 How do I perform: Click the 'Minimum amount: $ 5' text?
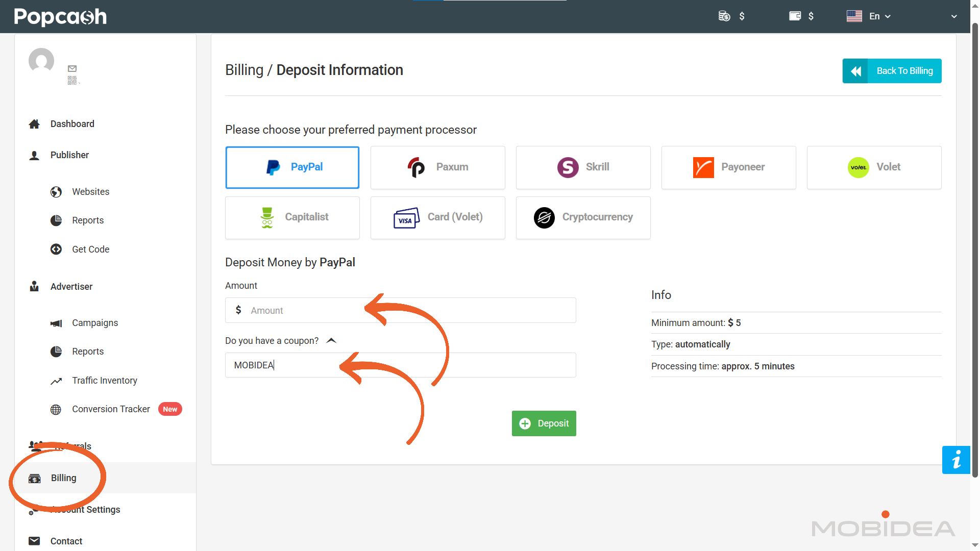tap(696, 323)
